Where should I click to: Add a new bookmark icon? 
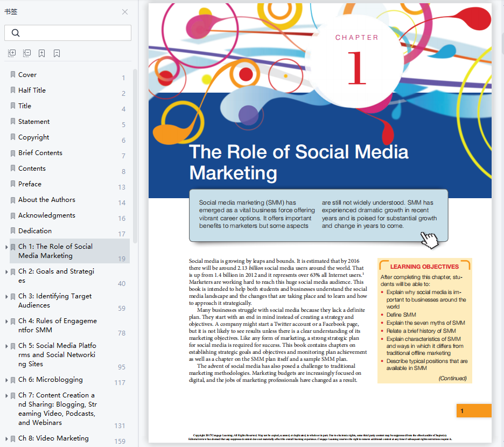[x=42, y=53]
